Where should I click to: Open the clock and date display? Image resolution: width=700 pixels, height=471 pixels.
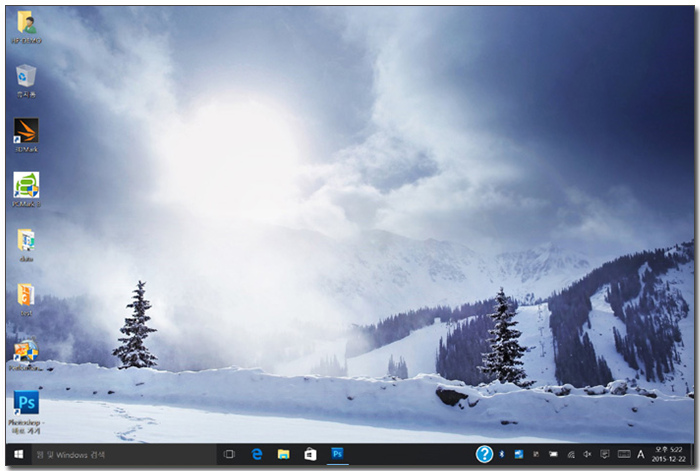[668, 455]
